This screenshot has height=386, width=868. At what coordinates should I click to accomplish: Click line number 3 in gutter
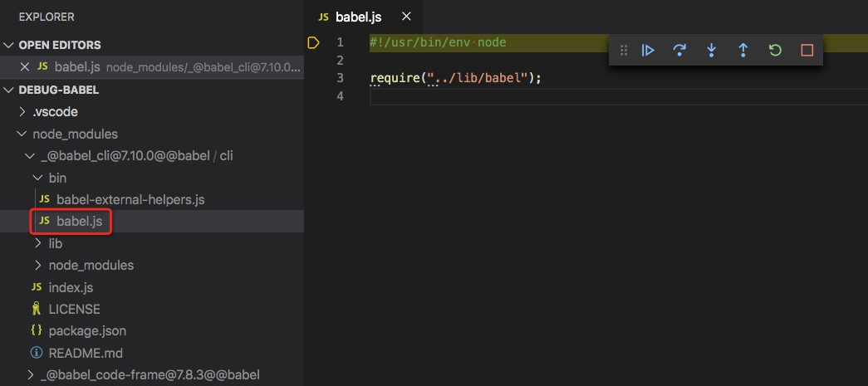tap(340, 78)
